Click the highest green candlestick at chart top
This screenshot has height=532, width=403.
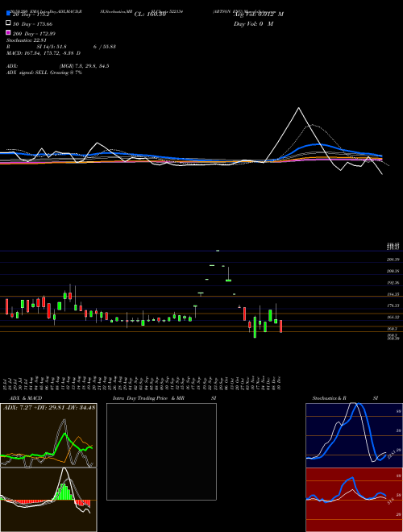(x=218, y=251)
